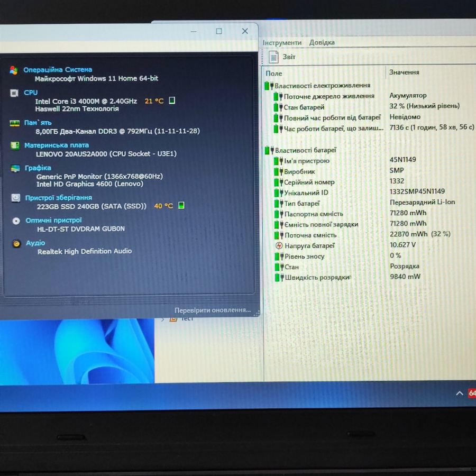Click HL-DT-ST DVDRAM GUB0N text
476x476 pixels.
click(x=81, y=229)
